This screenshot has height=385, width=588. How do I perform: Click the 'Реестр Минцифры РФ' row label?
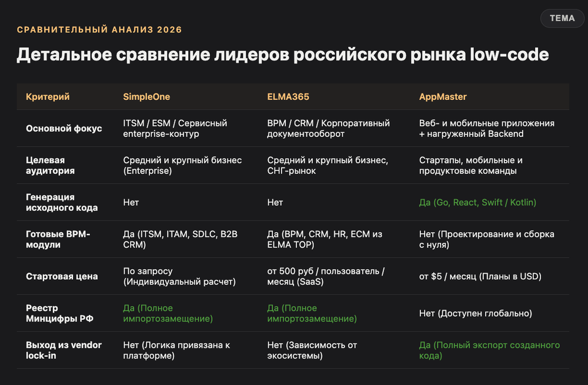pos(59,313)
